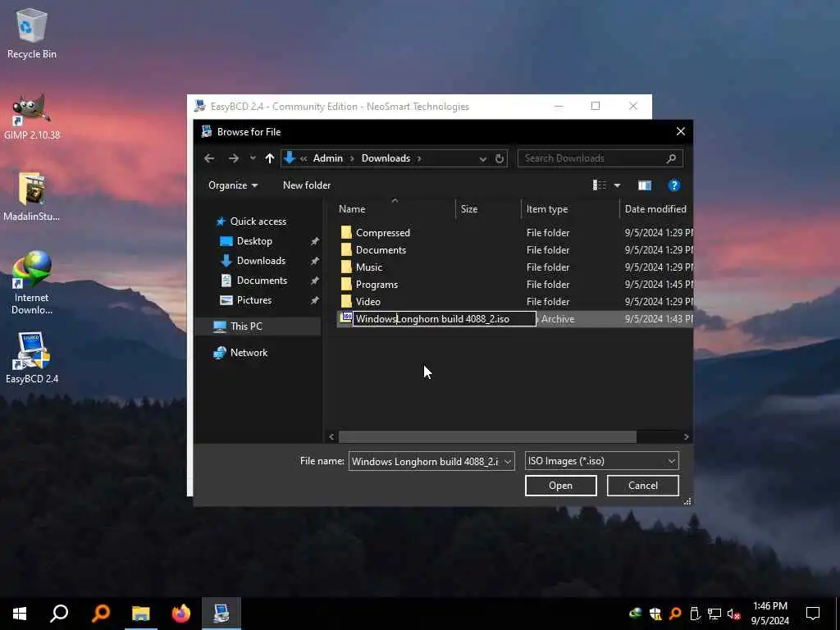840x630 pixels.
Task: Select Documents in the navigation pane
Action: [x=262, y=281]
